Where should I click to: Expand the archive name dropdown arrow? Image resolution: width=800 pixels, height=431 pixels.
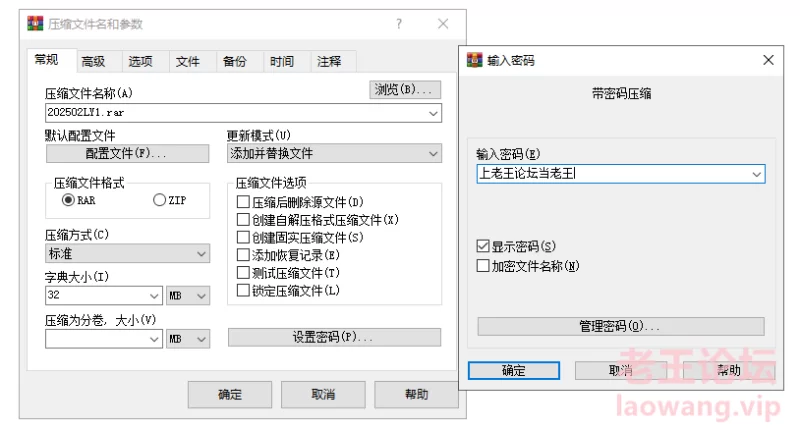pos(433,113)
